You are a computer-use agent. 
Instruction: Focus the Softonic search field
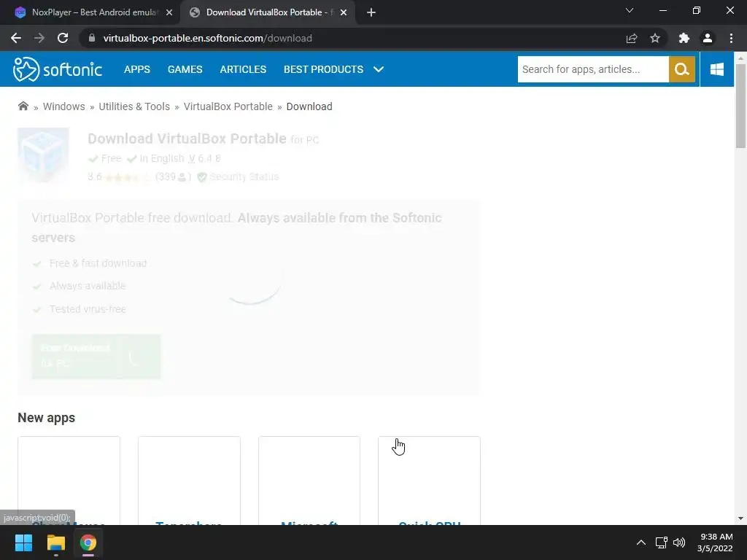[593, 69]
